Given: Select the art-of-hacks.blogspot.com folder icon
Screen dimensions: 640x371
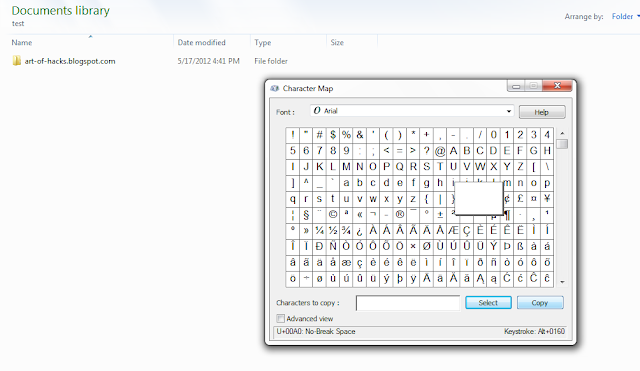Looking at the screenshot, I should (16, 61).
